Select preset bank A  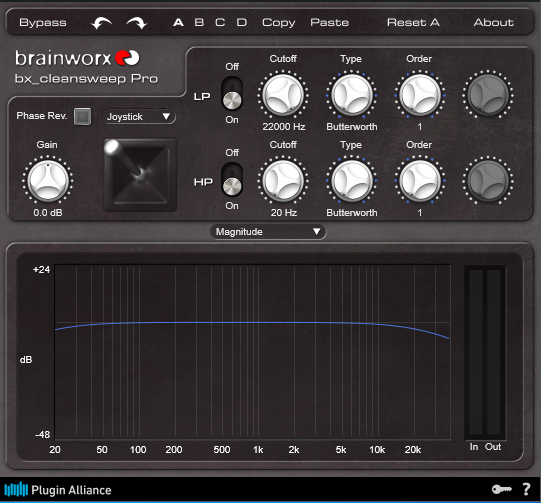tap(178, 22)
